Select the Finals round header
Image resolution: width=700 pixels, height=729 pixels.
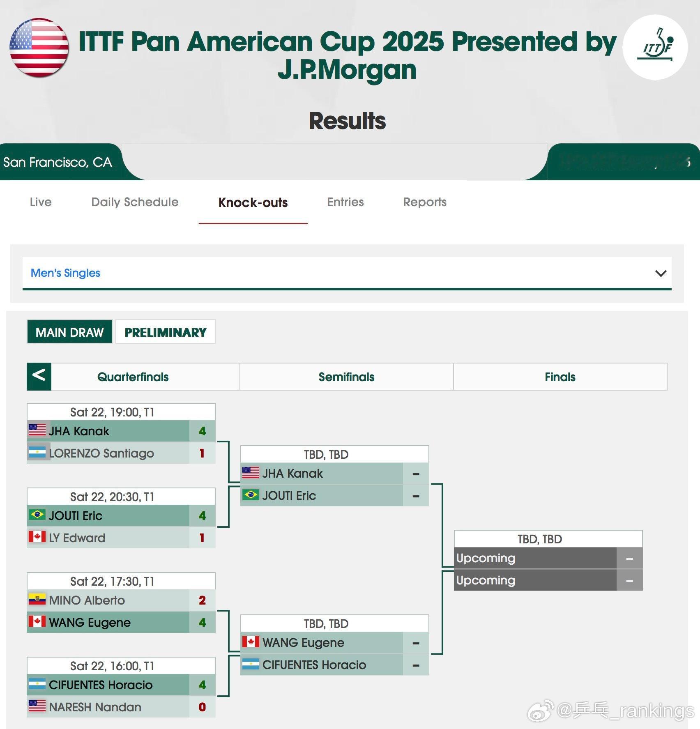(x=560, y=377)
